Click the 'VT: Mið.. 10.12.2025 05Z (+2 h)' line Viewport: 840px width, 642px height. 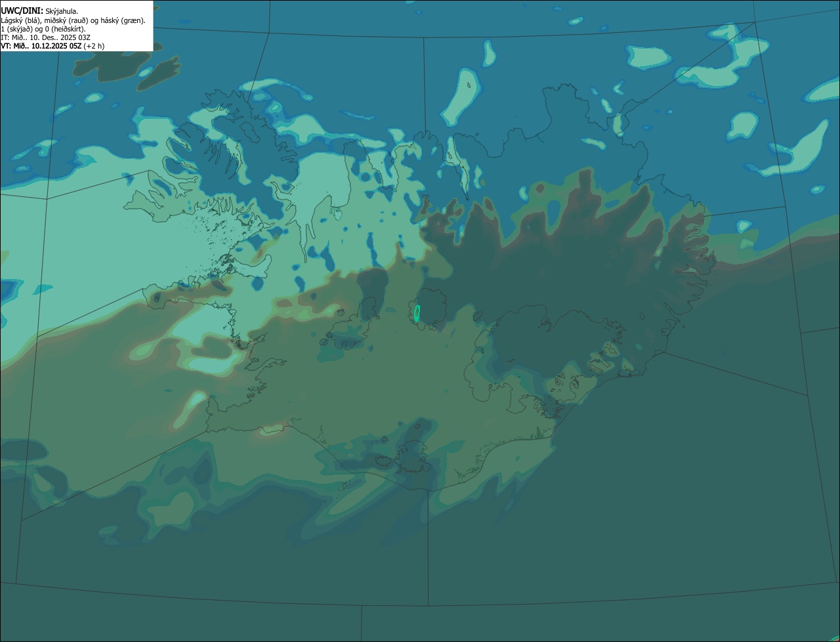click(x=52, y=45)
